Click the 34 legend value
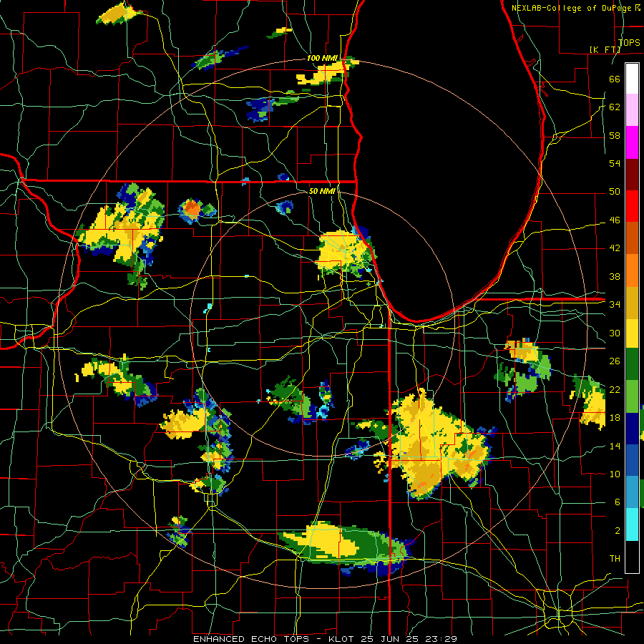This screenshot has width=644, height=644. coord(615,305)
